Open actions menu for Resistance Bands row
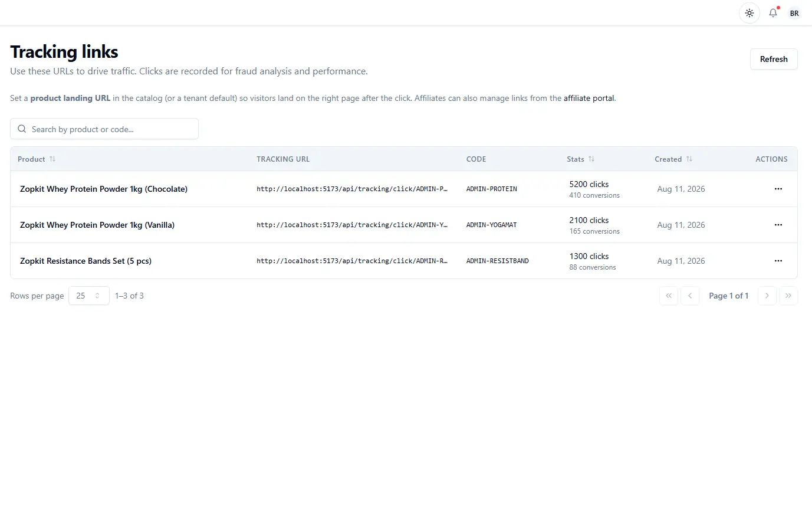This screenshot has width=812, height=531. [x=778, y=261]
